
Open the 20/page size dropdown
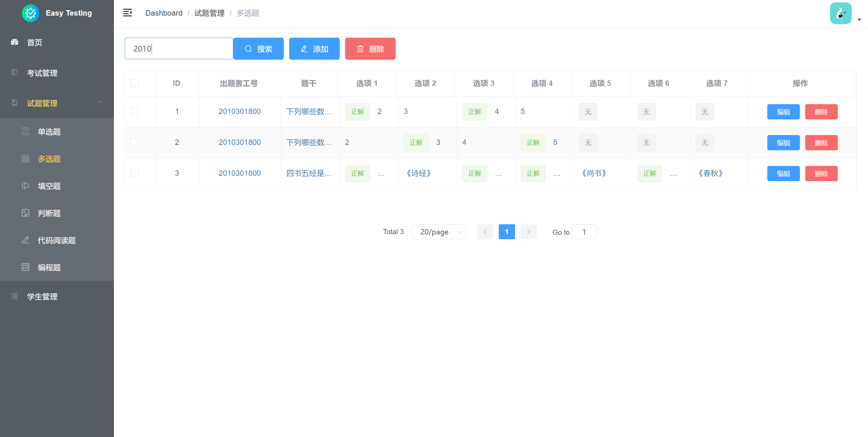[x=439, y=232]
